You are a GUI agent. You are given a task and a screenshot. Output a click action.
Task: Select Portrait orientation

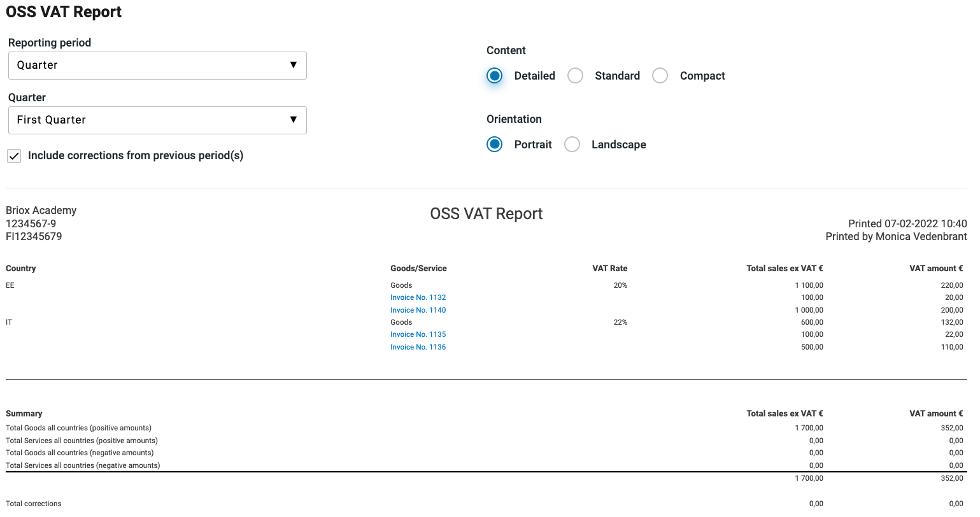point(495,145)
